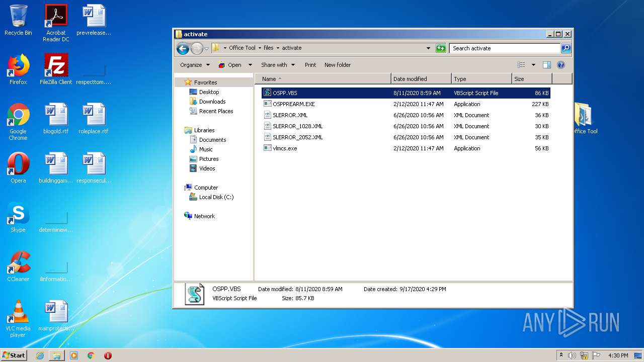
Task: Click the Start button
Action: (x=14, y=355)
